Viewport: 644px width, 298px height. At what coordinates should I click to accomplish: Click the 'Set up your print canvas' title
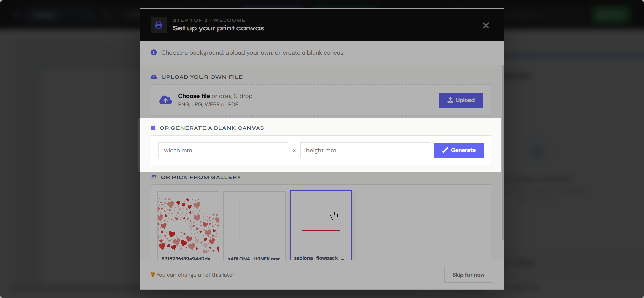pyautogui.click(x=218, y=28)
